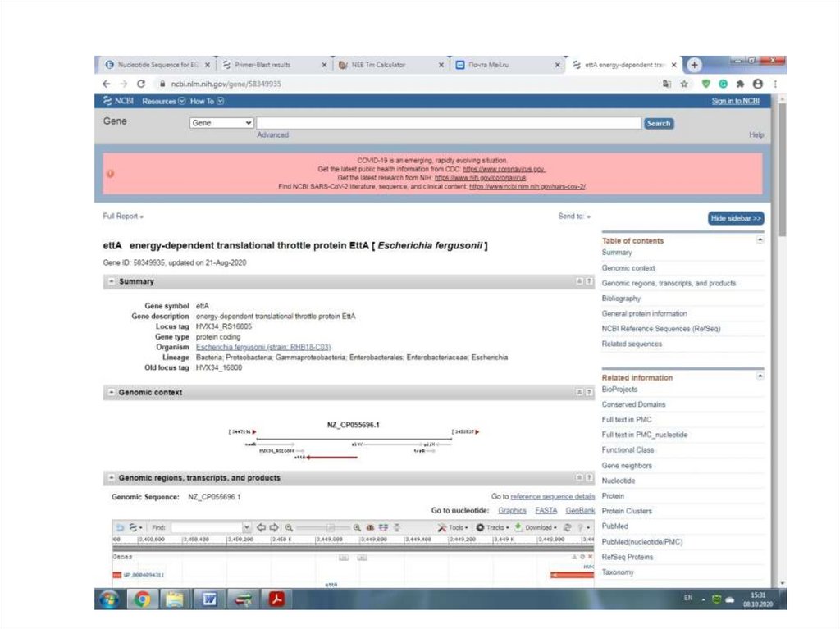The image size is (840, 629).
Task: Click the Gene search input field
Action: tap(449, 123)
